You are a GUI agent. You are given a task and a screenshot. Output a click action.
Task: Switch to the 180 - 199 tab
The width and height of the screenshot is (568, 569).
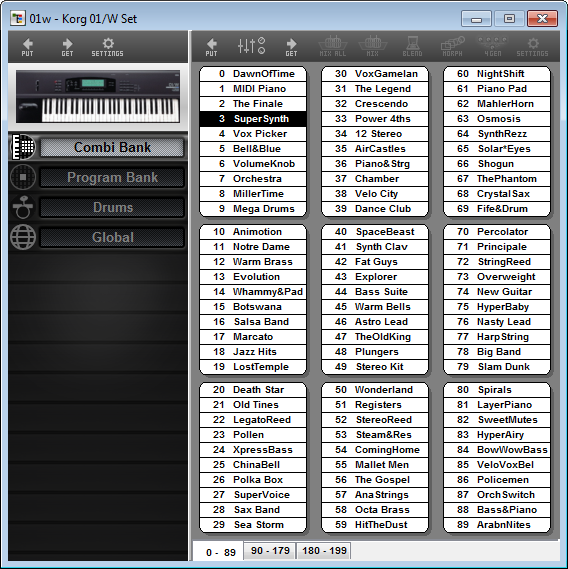324,551
